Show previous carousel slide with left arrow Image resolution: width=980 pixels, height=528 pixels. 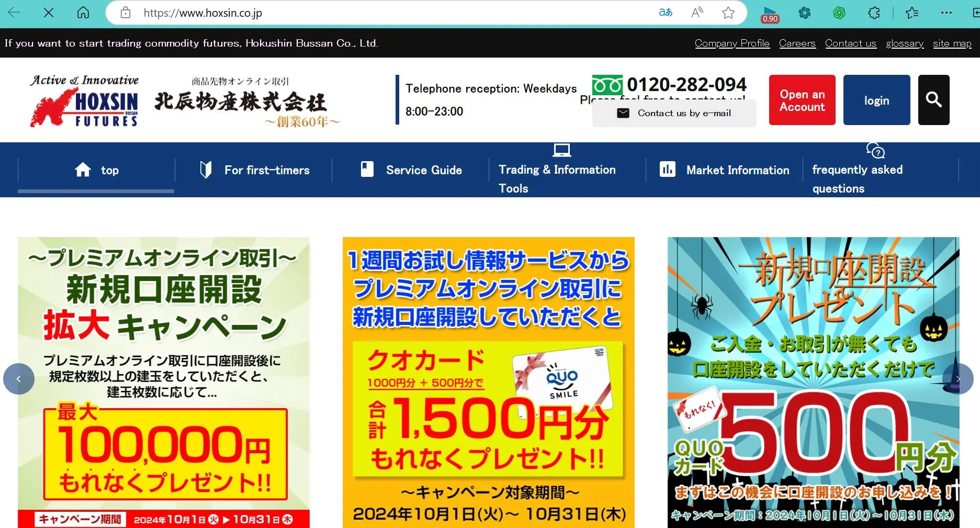coord(19,378)
